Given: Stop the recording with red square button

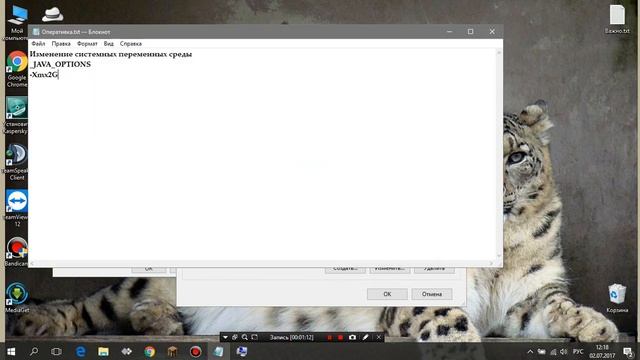Looking at the screenshot, I should tap(340, 338).
